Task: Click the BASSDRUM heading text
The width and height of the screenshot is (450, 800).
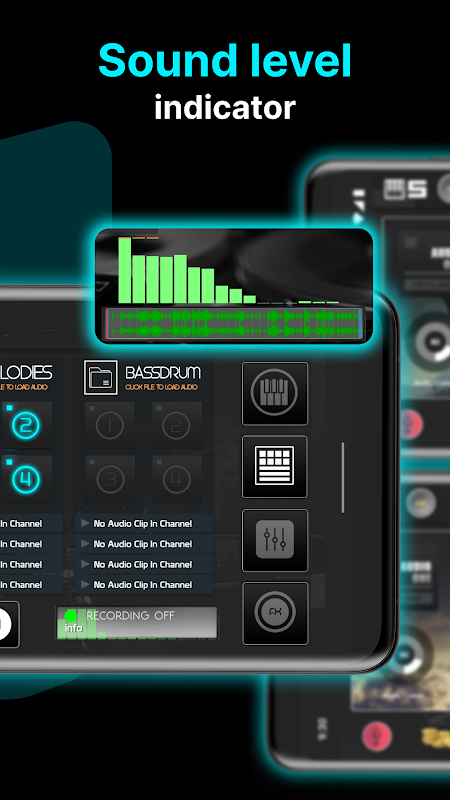Action: (163, 372)
